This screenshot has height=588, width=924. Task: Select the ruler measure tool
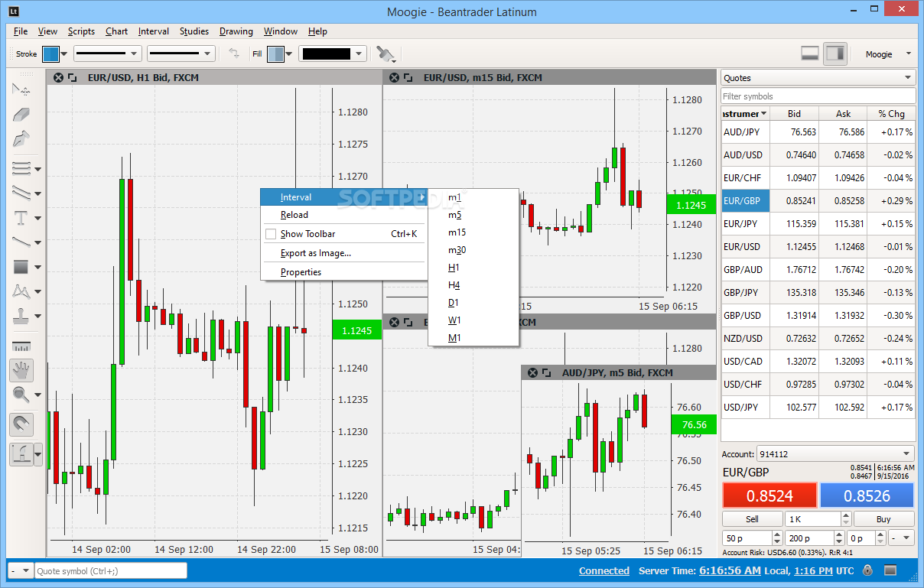21,346
